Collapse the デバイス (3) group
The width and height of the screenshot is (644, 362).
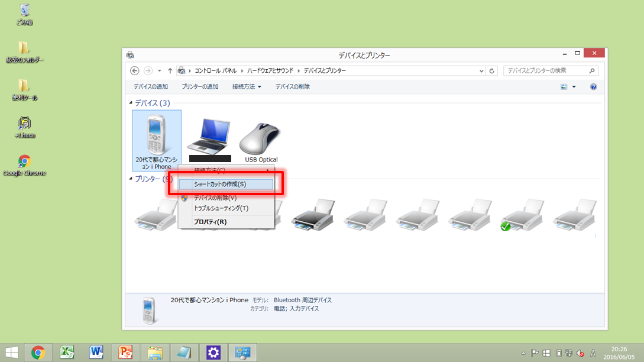click(131, 103)
